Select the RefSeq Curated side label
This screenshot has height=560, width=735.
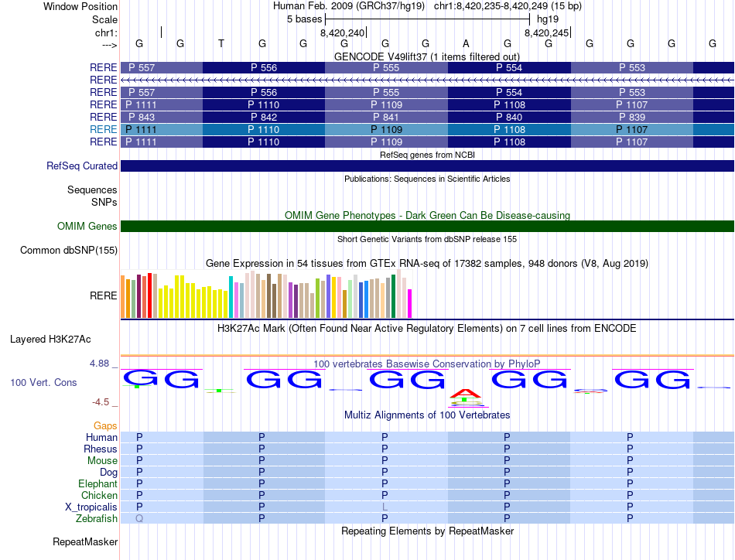point(82,166)
